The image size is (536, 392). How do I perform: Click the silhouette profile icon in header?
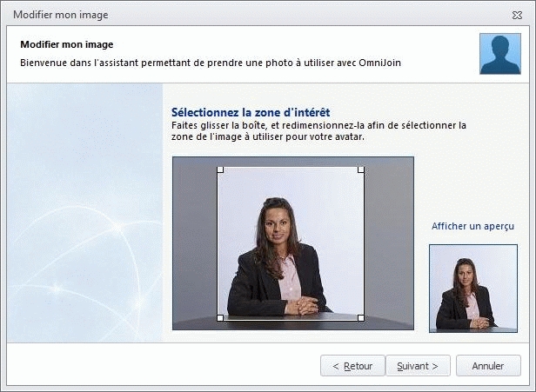pos(500,54)
